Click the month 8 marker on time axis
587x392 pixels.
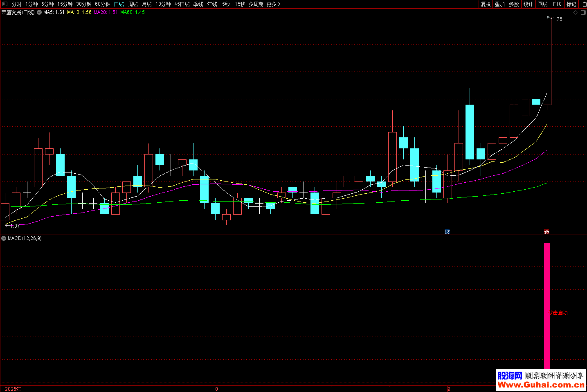click(x=216, y=389)
